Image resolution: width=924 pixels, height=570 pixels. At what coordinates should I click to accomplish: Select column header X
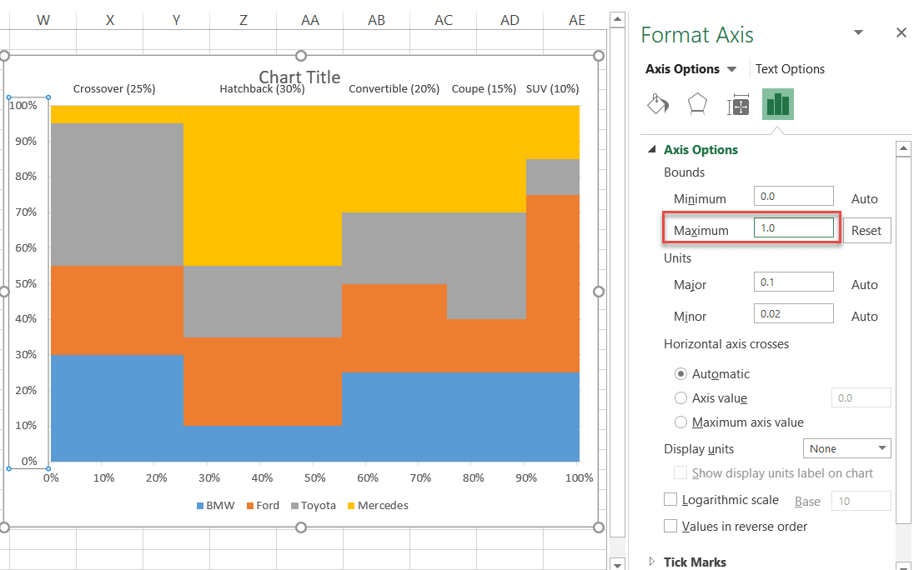click(109, 20)
